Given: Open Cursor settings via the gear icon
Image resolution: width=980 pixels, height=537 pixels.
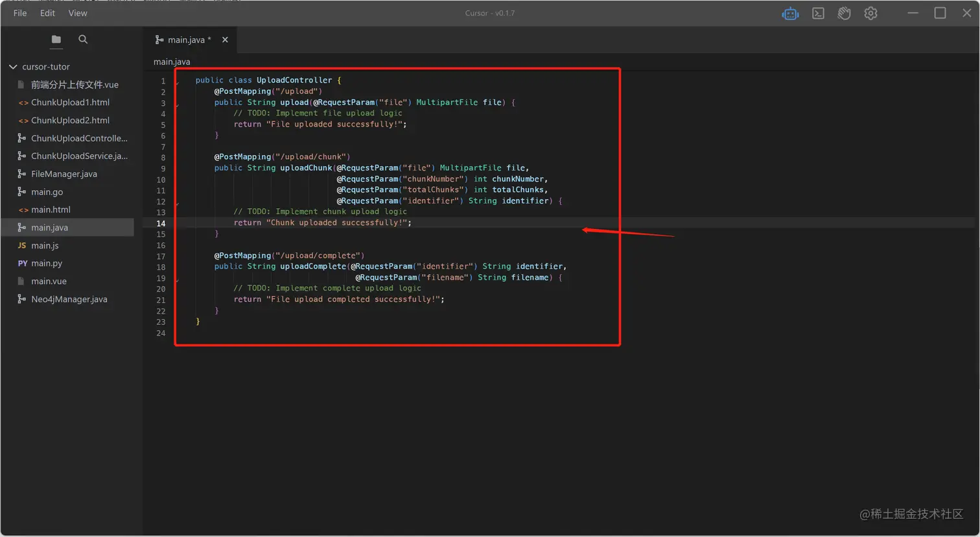Looking at the screenshot, I should coord(870,13).
